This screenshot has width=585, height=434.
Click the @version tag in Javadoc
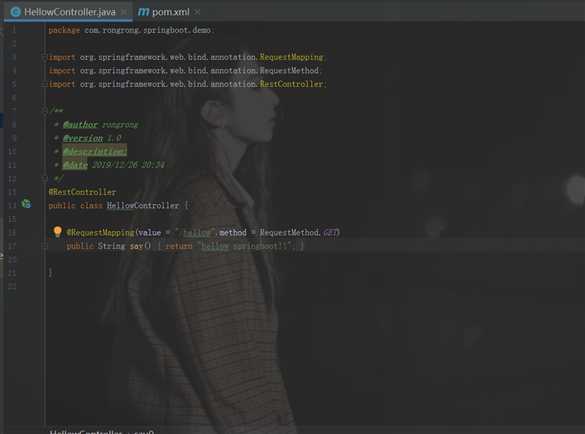pos(83,138)
